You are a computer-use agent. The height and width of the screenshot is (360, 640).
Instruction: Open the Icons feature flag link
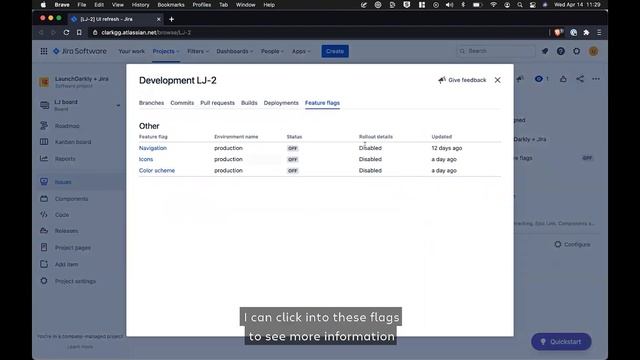[x=146, y=159]
